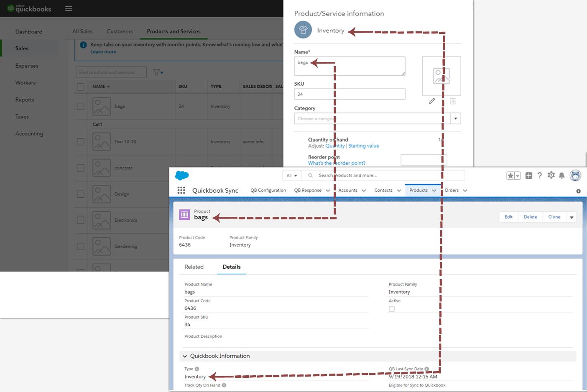Screen dimensions: 587x392
Task: Click the trash delete image icon
Action: pos(453,101)
